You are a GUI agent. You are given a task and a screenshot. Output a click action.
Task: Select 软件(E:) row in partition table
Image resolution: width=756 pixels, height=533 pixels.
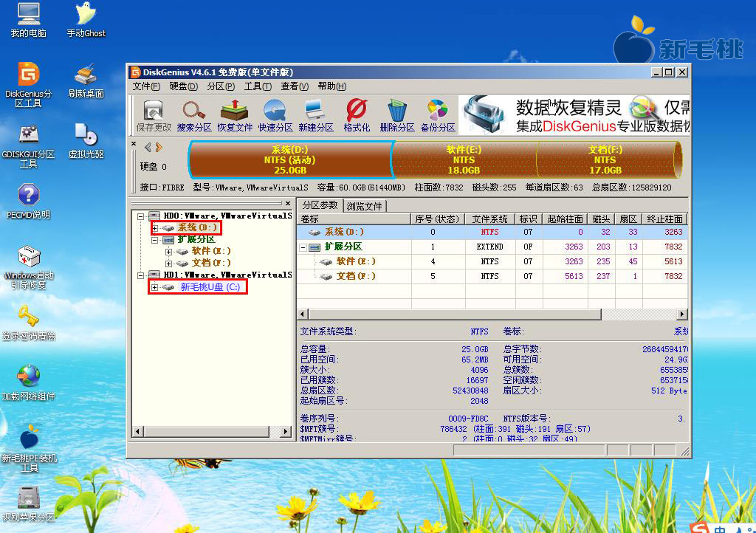(x=492, y=261)
